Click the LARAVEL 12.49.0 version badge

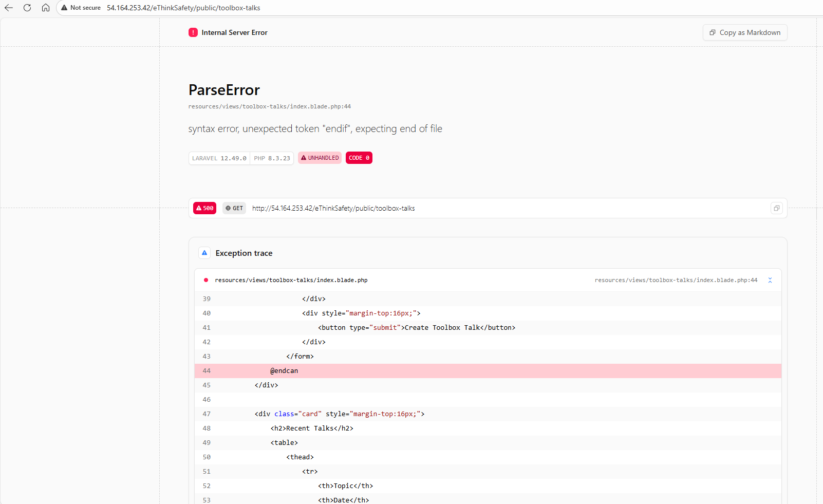tap(219, 158)
